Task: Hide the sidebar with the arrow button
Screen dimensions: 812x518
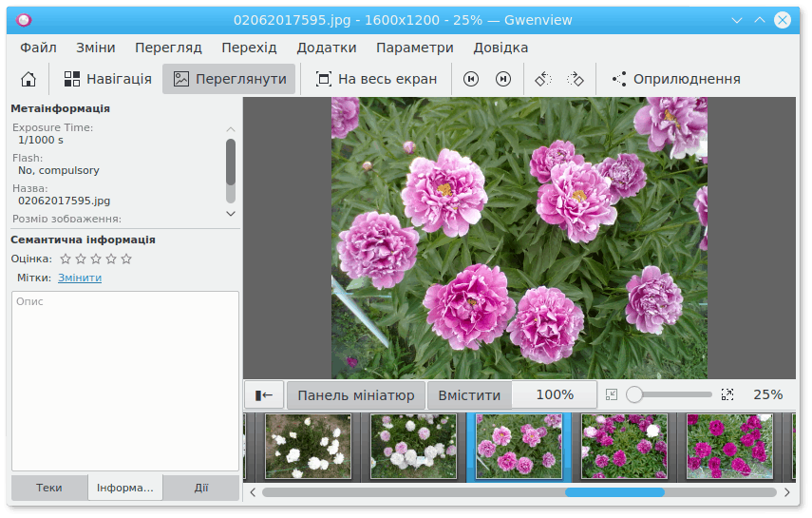Action: [x=264, y=394]
